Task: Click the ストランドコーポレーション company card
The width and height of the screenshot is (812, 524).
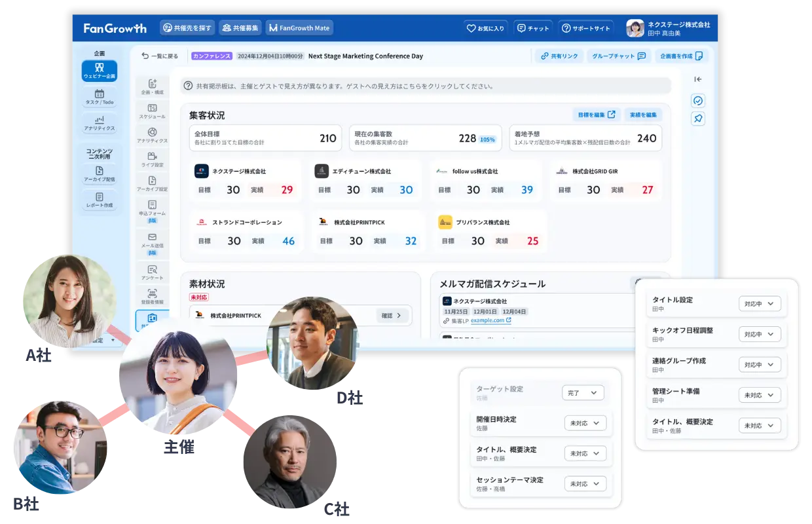Action: [246, 231]
